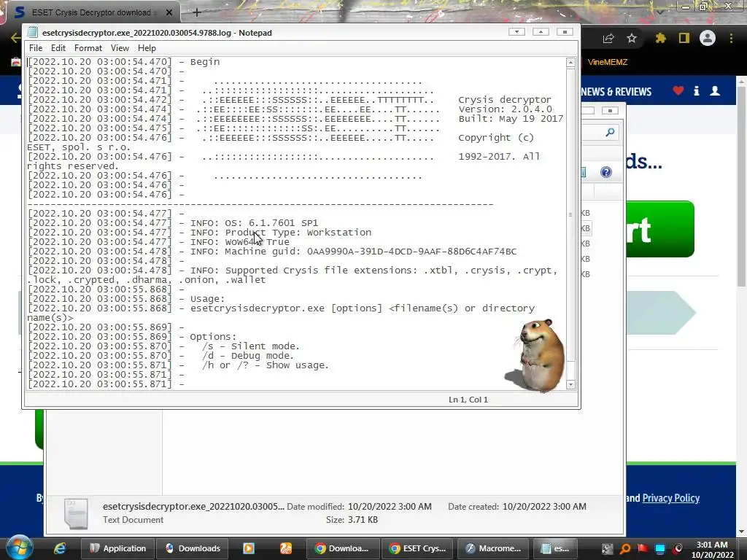Image resolution: width=747 pixels, height=560 pixels.
Task: Click the 'Machine guid' log line
Action: pyautogui.click(x=353, y=252)
